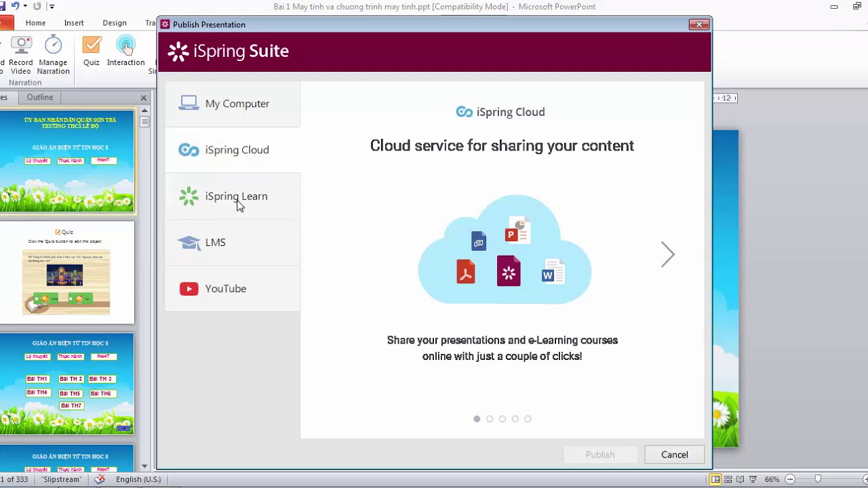Open the Design ribbon tab
868x488 pixels.
click(x=115, y=22)
